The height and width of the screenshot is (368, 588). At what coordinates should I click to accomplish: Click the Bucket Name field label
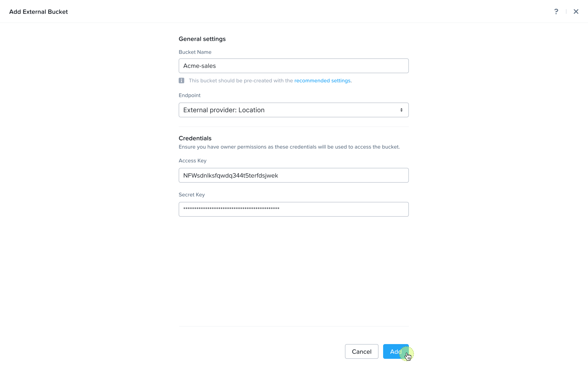pyautogui.click(x=195, y=52)
